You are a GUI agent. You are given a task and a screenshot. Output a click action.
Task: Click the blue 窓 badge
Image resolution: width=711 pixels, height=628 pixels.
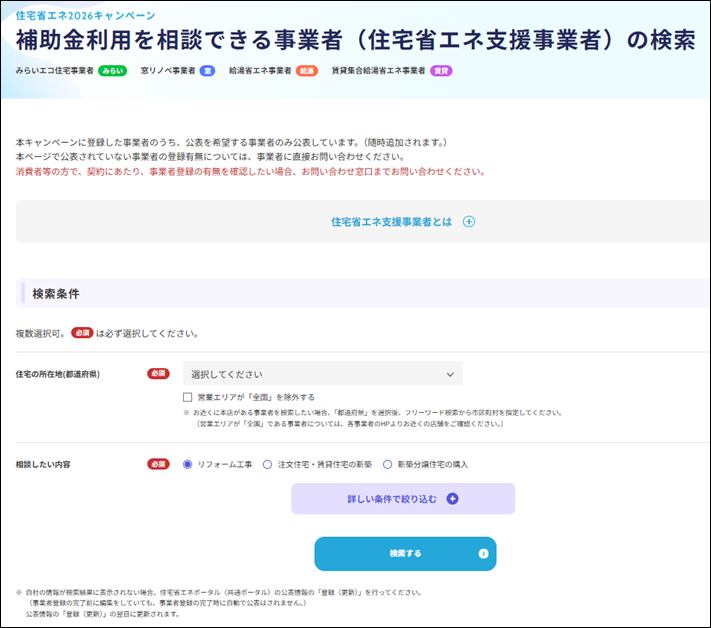point(207,71)
